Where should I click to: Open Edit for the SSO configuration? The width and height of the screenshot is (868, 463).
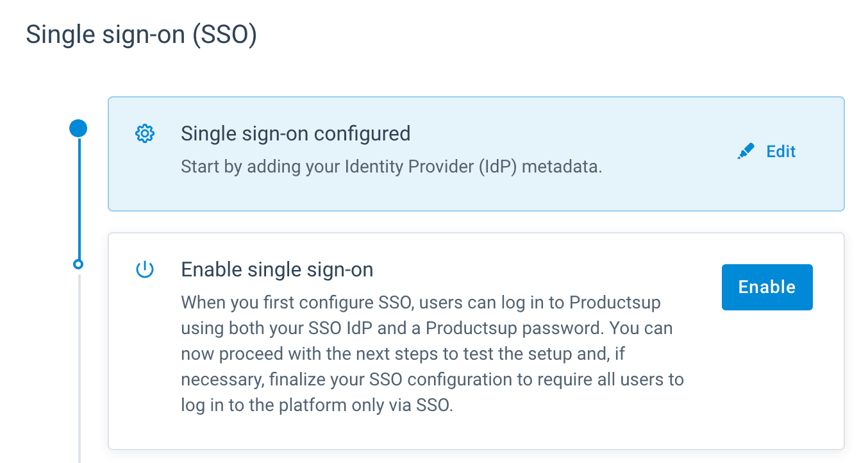click(780, 152)
